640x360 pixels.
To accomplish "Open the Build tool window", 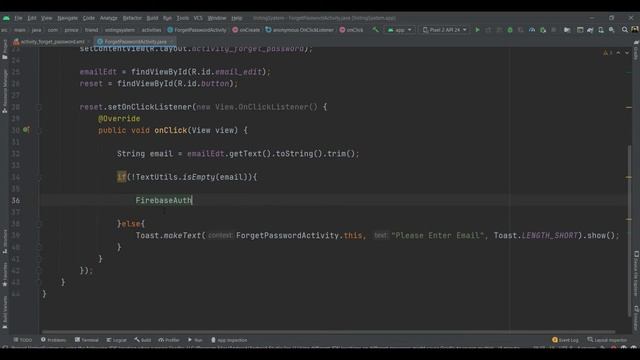I will tap(143, 340).
